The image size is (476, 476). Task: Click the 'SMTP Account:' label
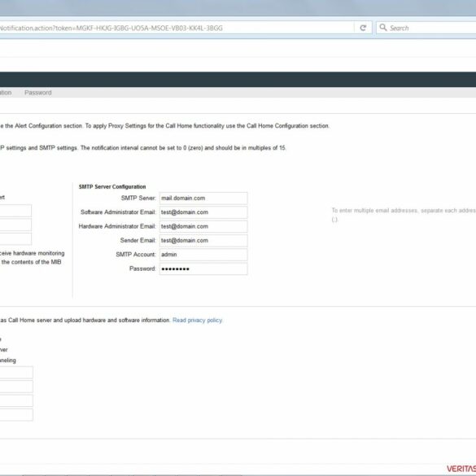136,255
